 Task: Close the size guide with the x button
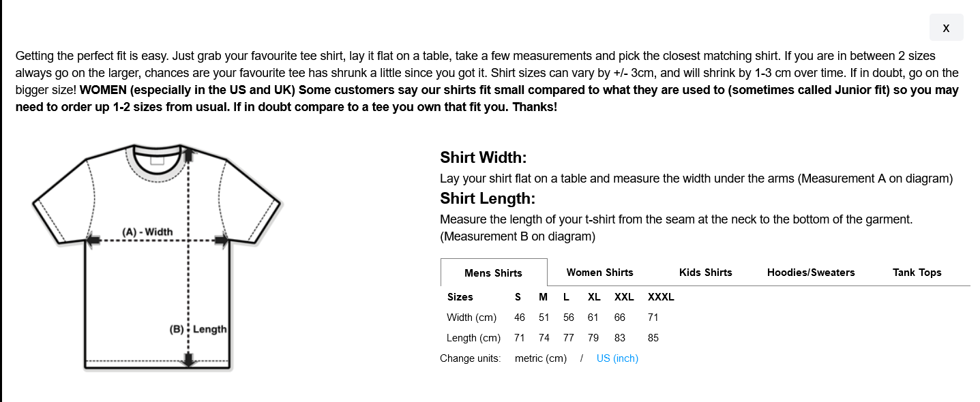[946, 27]
